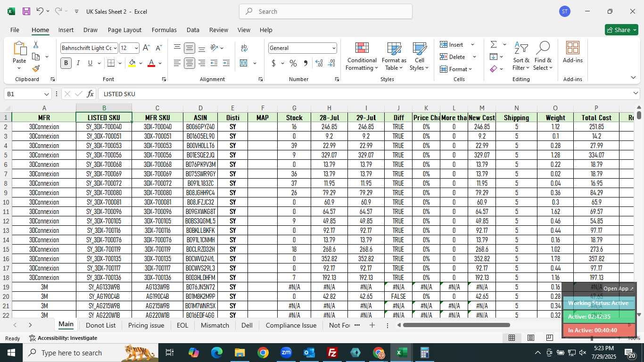Open the General number format dropdown
The image size is (644, 362).
pos(334,48)
